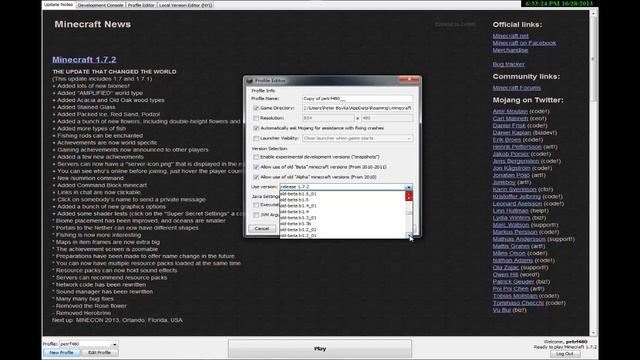
Task: Select old-beta b1.5 from version list
Action: click(x=342, y=200)
